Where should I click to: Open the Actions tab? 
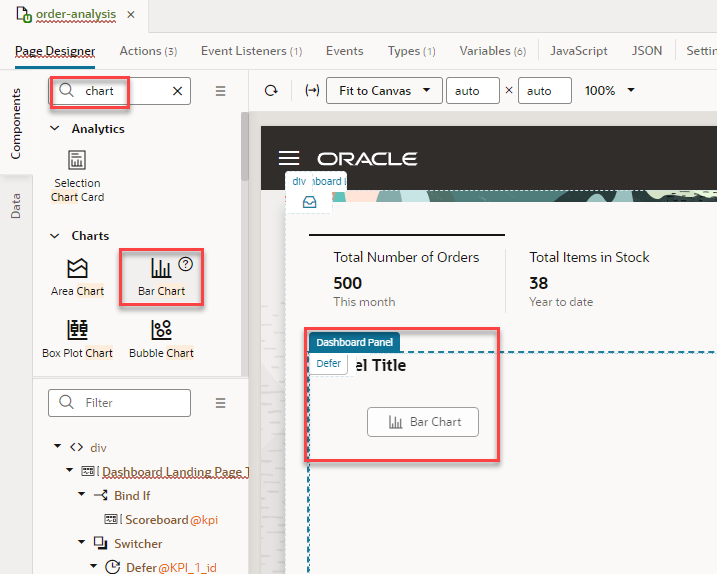pos(148,51)
